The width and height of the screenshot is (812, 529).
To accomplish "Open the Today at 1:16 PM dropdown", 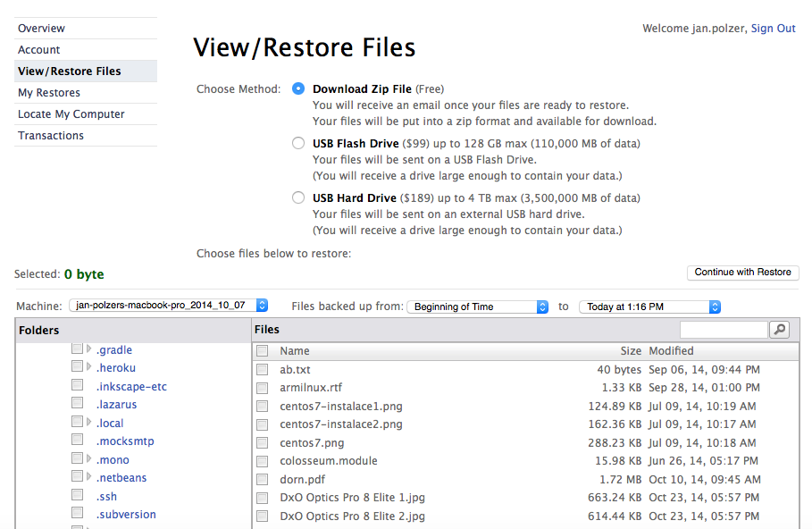I will (x=649, y=306).
